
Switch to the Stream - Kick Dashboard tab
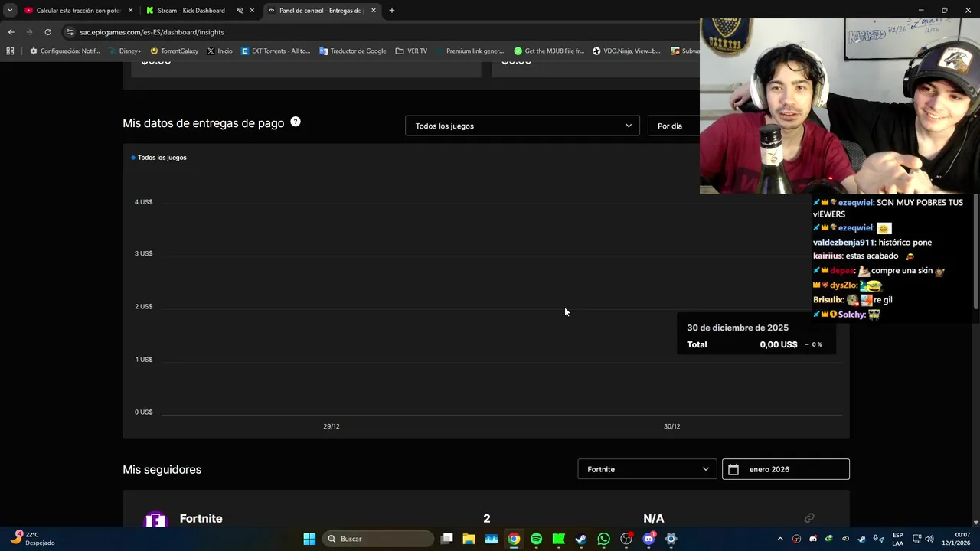pyautogui.click(x=191, y=11)
